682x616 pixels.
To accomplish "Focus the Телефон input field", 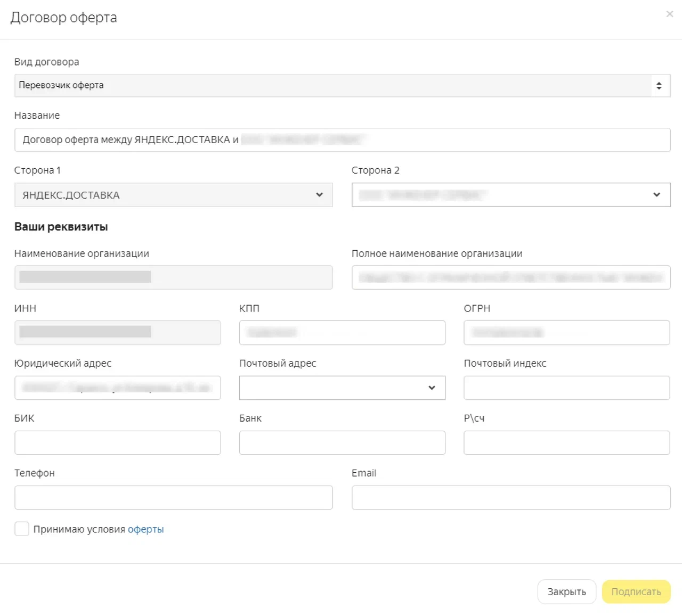I will tap(173, 497).
